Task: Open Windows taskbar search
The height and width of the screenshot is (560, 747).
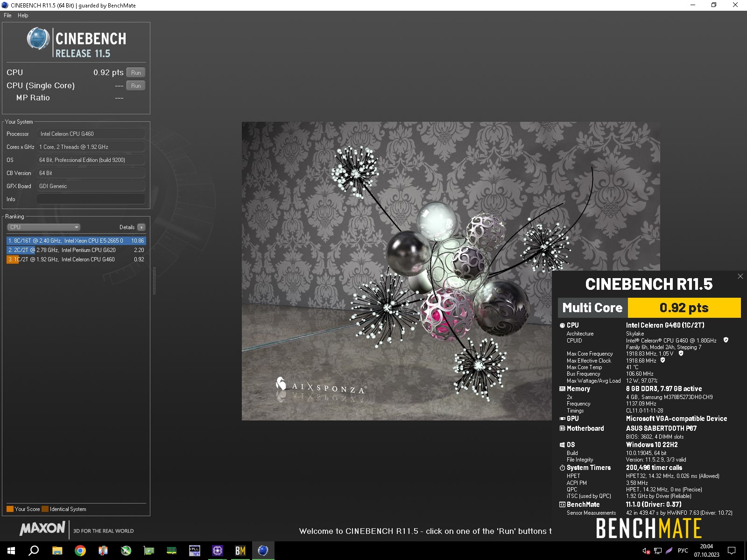Action: click(34, 551)
